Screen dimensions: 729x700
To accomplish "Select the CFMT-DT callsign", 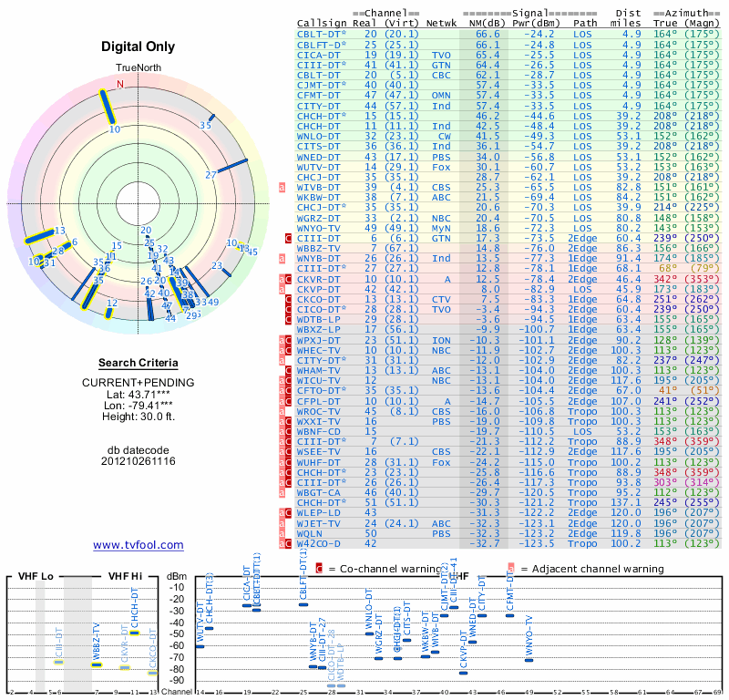I will [319, 96].
